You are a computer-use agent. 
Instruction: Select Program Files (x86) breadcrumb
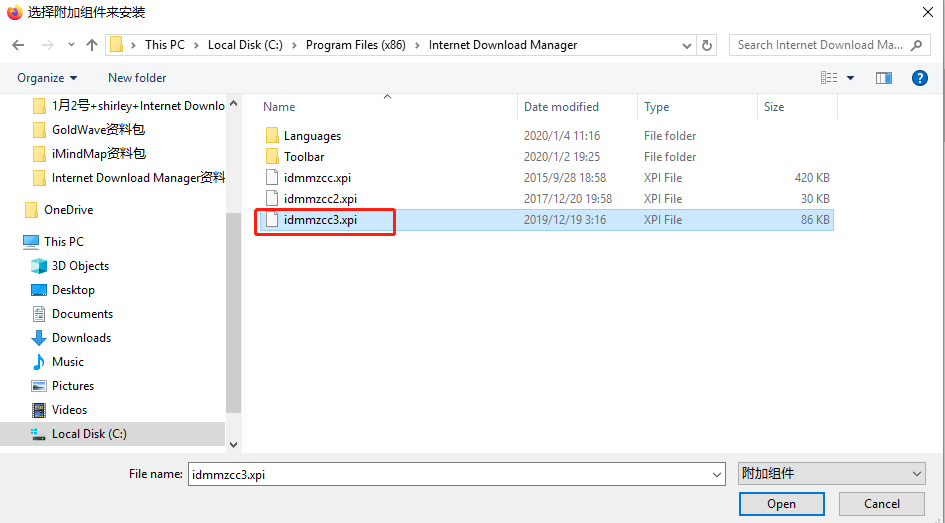pyautogui.click(x=356, y=45)
